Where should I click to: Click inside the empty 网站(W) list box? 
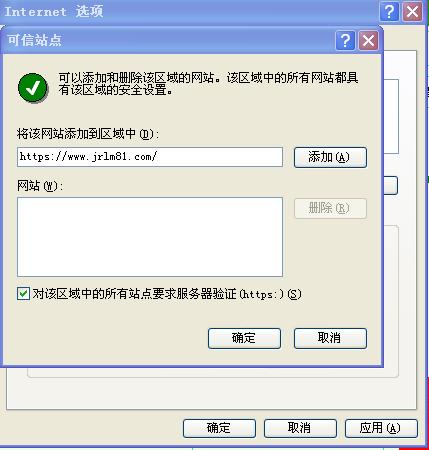pyautogui.click(x=150, y=237)
